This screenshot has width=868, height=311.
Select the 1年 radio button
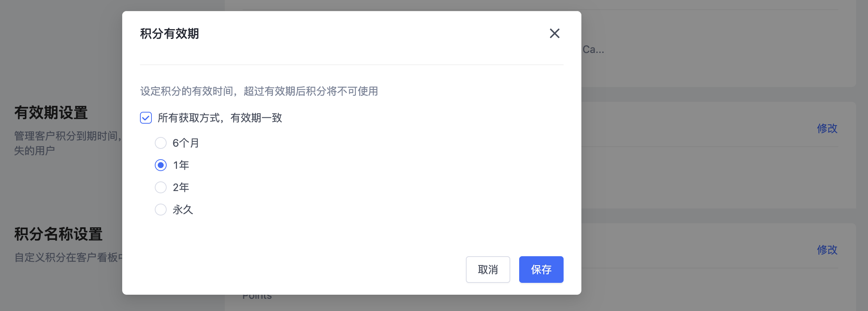click(x=161, y=165)
